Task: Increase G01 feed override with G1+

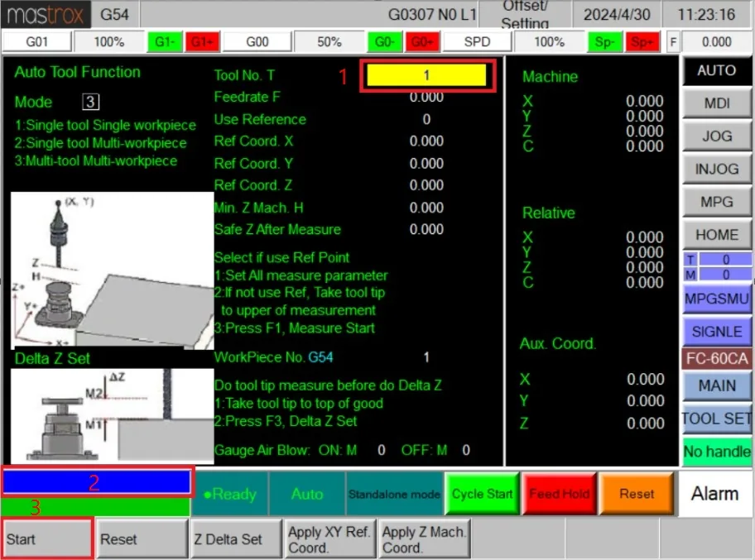Action: [x=202, y=42]
